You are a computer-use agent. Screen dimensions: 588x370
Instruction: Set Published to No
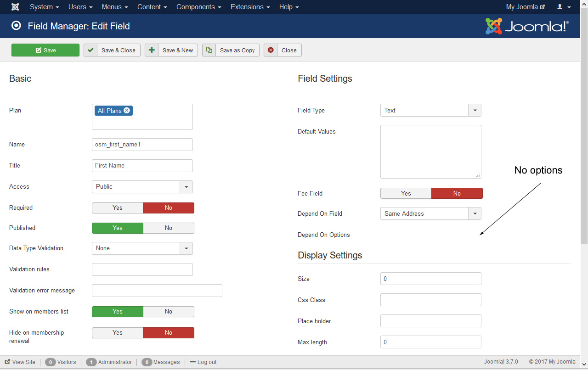point(169,228)
